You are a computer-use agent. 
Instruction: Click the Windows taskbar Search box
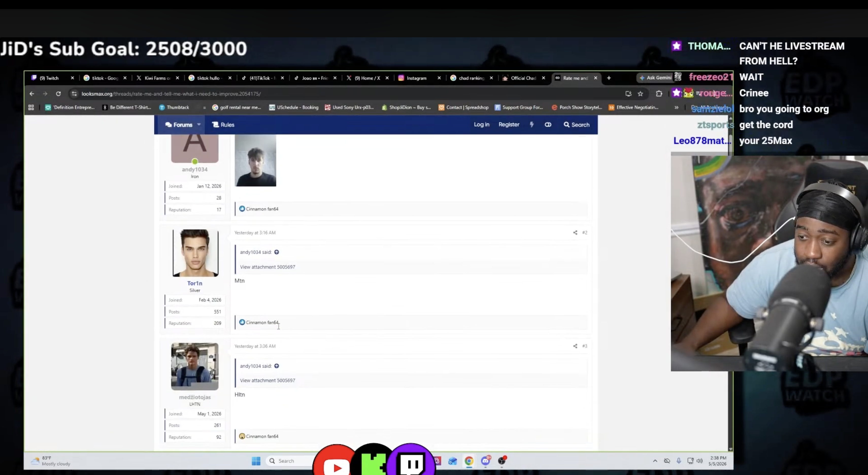(x=290, y=461)
